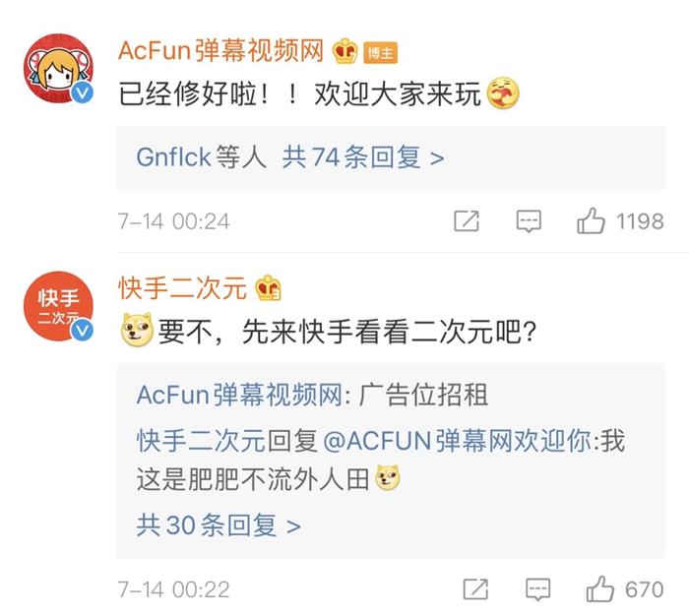Click the doge emoji before 要不
Viewport: 689px width, 616px height.
pos(135,333)
